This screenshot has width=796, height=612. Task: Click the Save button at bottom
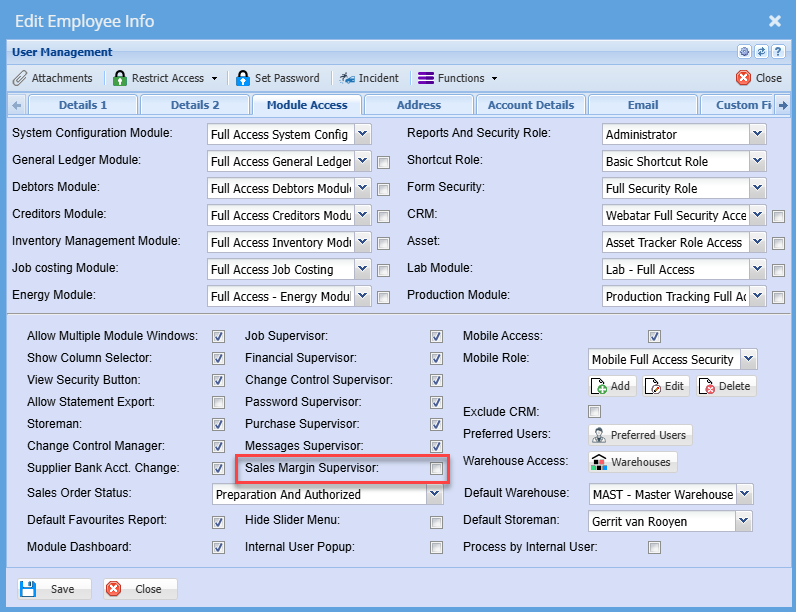tap(54, 589)
